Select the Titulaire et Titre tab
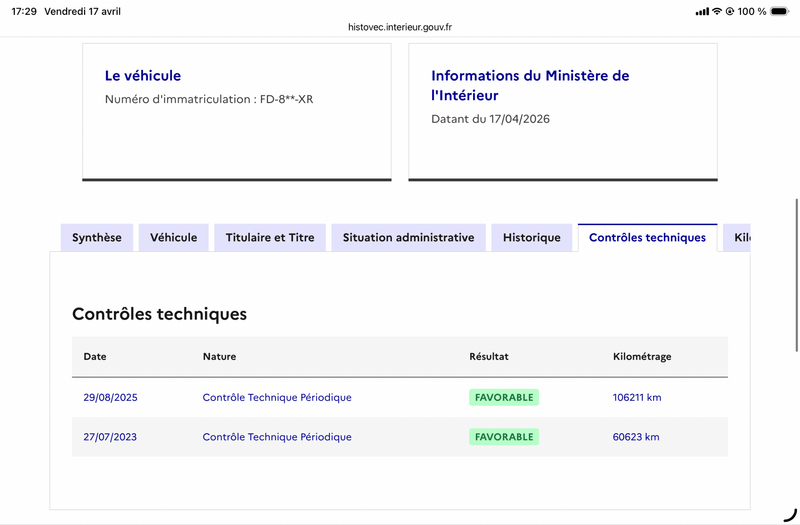 point(270,237)
